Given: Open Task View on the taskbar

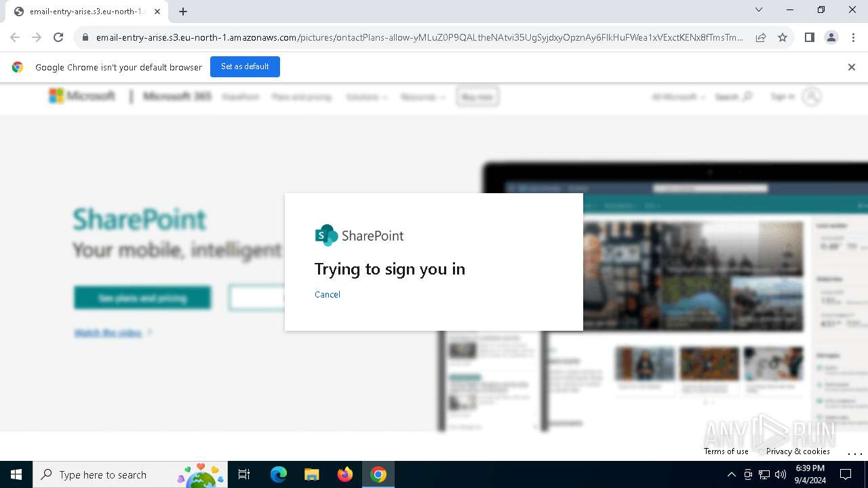Looking at the screenshot, I should pyautogui.click(x=244, y=474).
